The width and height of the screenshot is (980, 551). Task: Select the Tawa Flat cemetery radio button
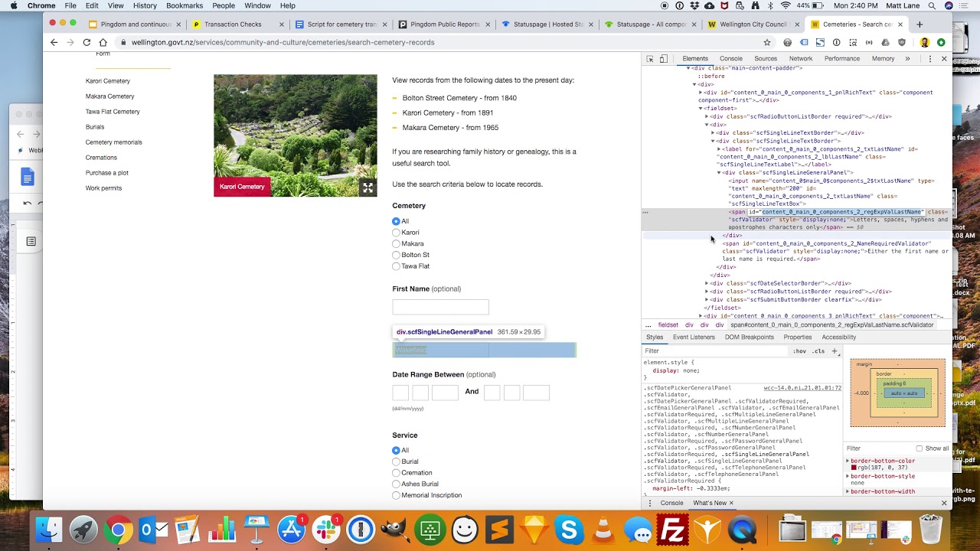pyautogui.click(x=396, y=266)
